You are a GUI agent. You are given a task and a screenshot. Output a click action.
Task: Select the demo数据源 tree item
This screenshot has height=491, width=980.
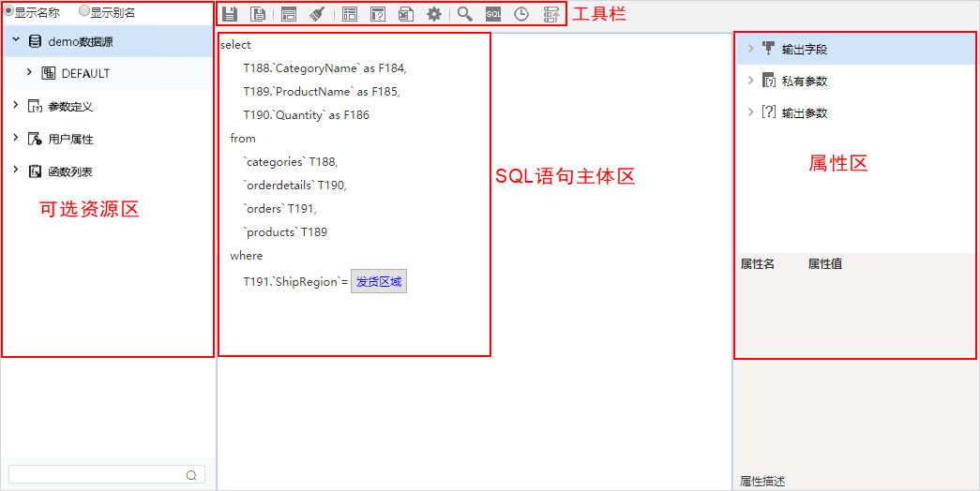109,42
